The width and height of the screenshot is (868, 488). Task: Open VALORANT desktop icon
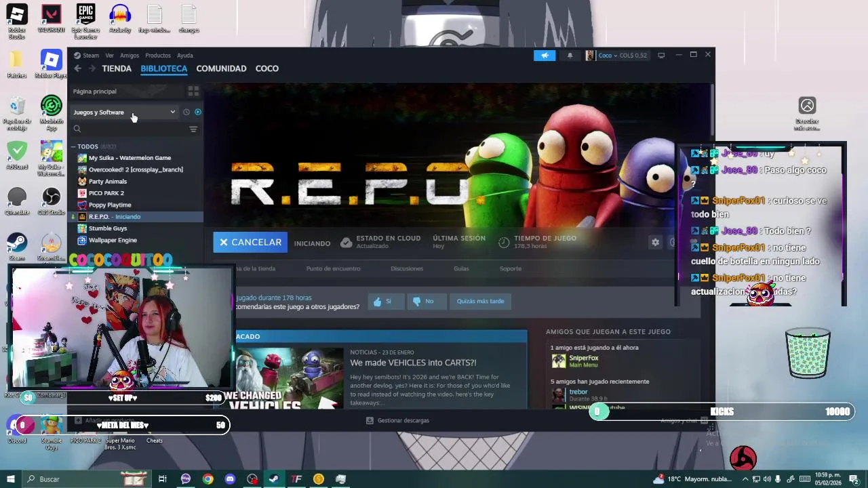(x=51, y=19)
